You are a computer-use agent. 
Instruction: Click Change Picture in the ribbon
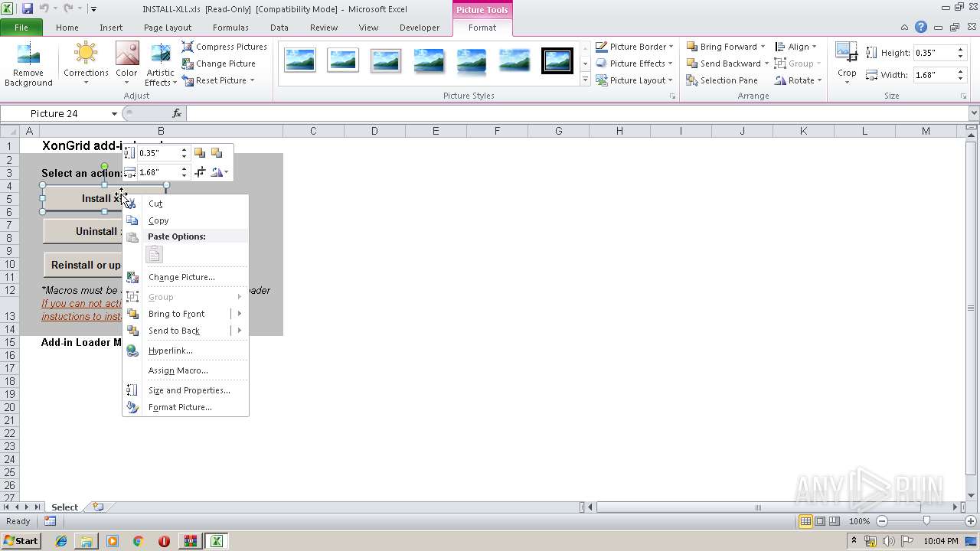218,64
